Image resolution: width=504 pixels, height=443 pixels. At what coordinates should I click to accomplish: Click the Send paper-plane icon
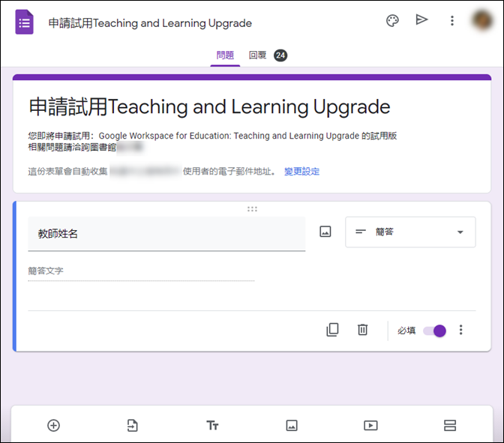(x=421, y=20)
